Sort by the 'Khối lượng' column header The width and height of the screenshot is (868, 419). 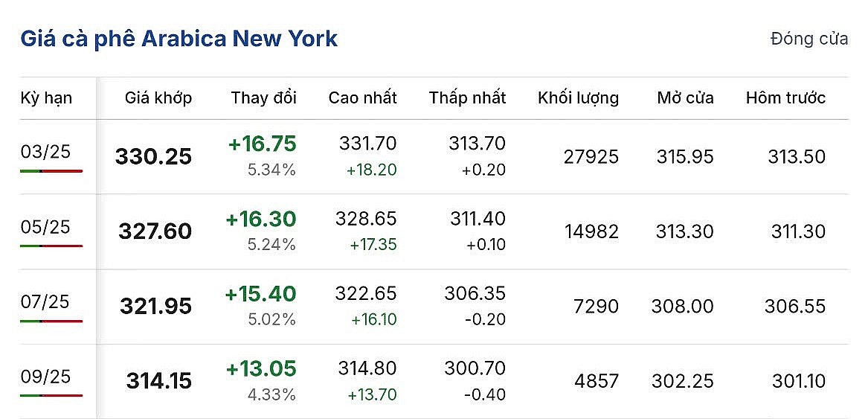(x=578, y=97)
